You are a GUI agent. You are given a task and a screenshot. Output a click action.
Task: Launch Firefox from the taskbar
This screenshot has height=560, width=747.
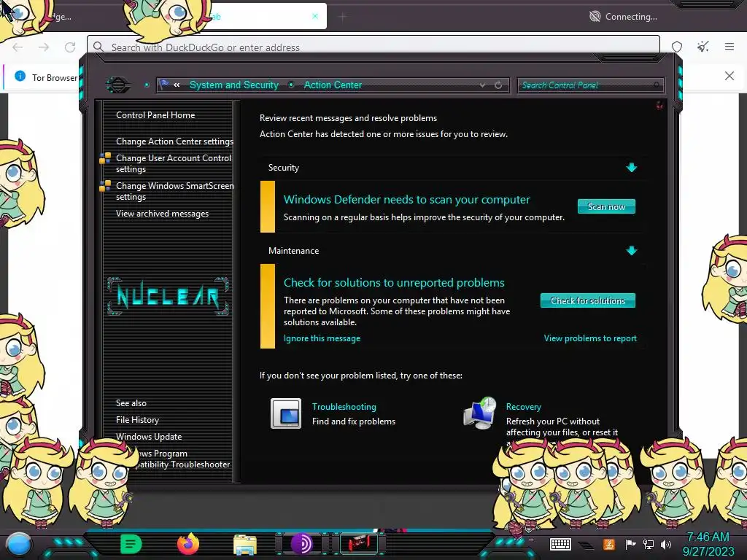point(187,544)
